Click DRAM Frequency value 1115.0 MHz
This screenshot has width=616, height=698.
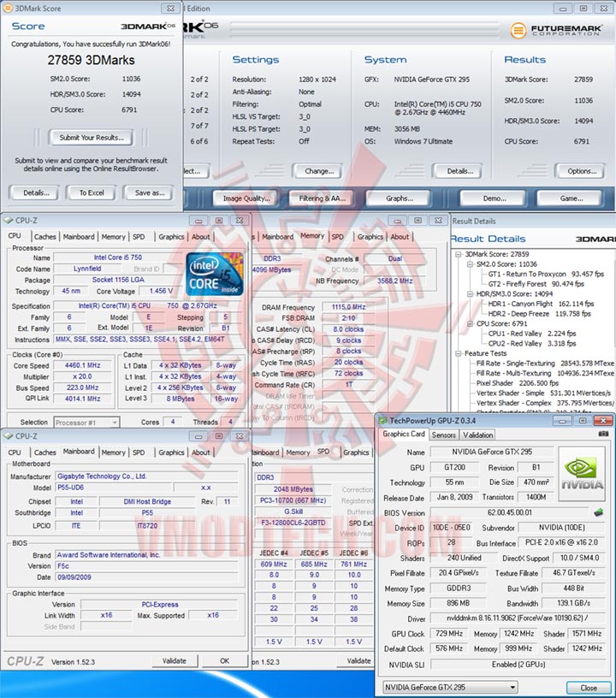tap(348, 307)
